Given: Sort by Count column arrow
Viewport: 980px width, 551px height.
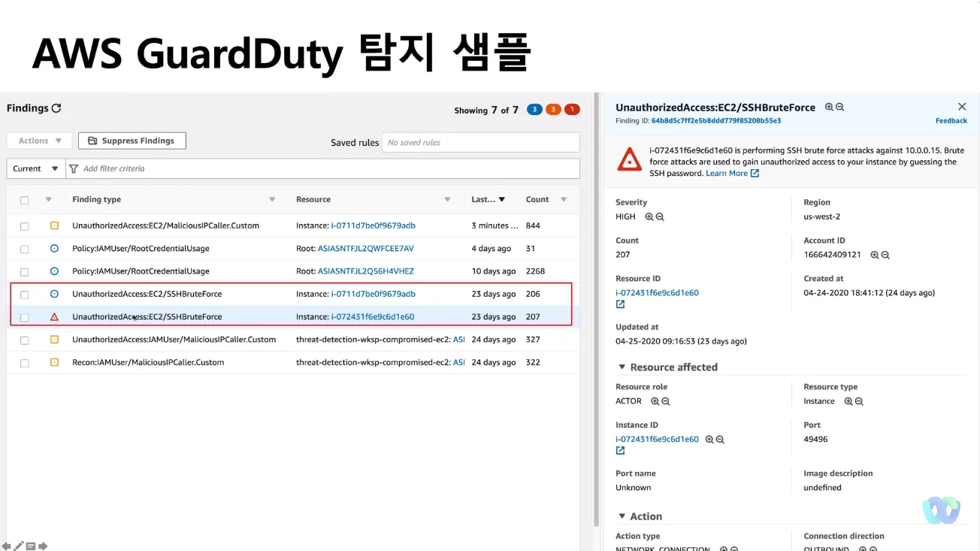Looking at the screenshot, I should coord(564,200).
